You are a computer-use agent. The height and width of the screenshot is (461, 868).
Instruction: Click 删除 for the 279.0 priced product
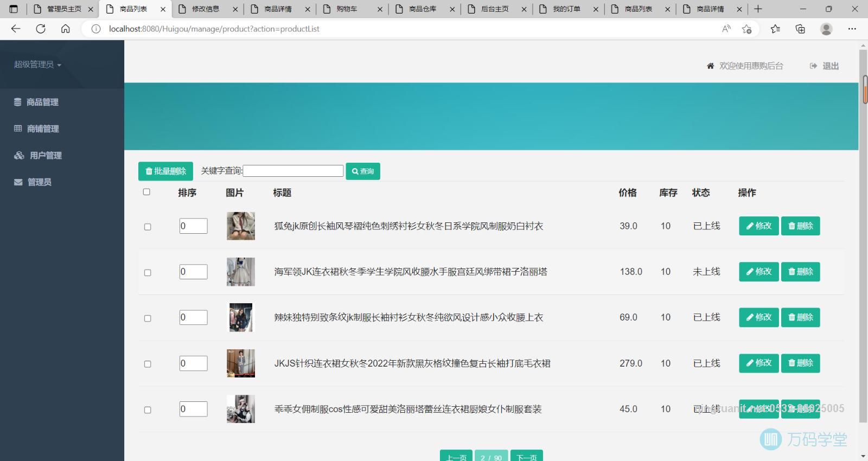[801, 363]
